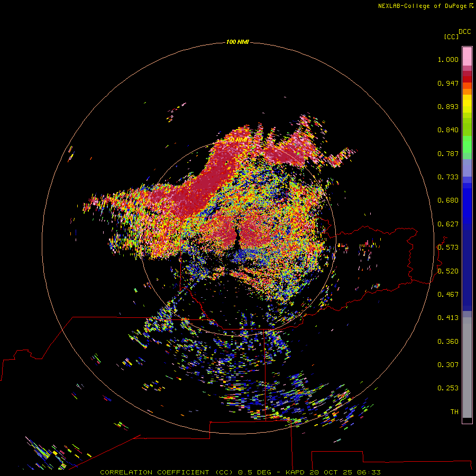The width and height of the screenshot is (476, 476).
Task: Click the CORRELATION COEFFICIENT (CC) caption text
Action: [x=167, y=472]
